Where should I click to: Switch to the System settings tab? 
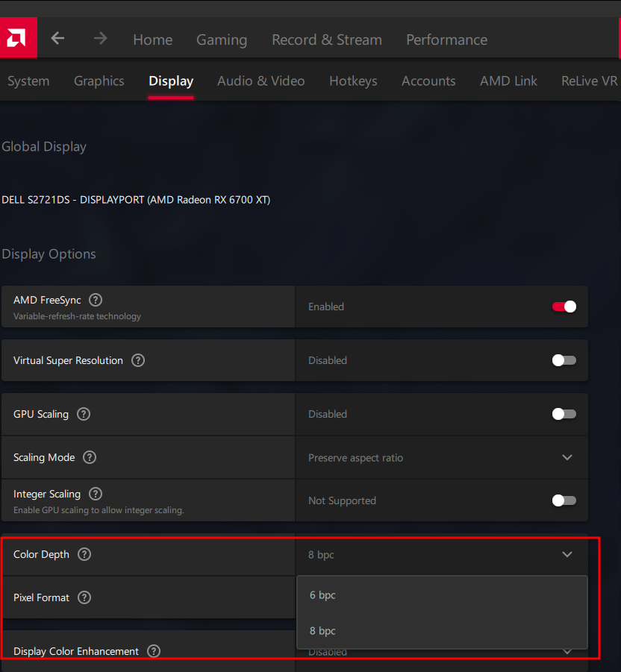pos(28,81)
